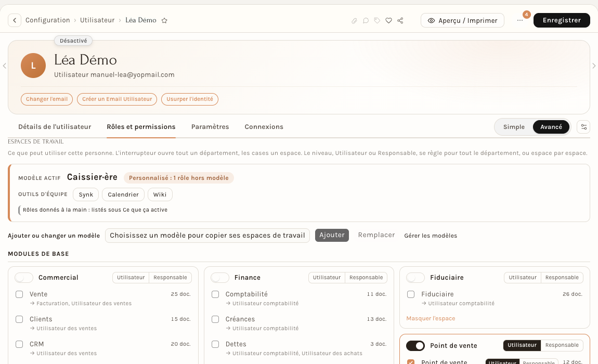The width and height of the screenshot is (598, 364).
Task: Click the Désactivé status badge
Action: (x=73, y=41)
